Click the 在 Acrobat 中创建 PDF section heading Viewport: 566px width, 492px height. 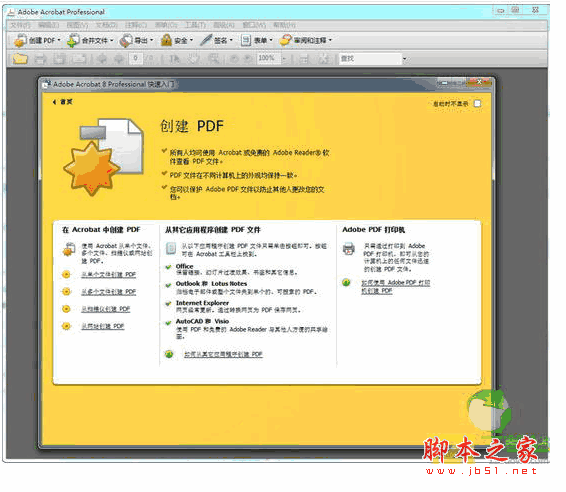click(x=101, y=230)
